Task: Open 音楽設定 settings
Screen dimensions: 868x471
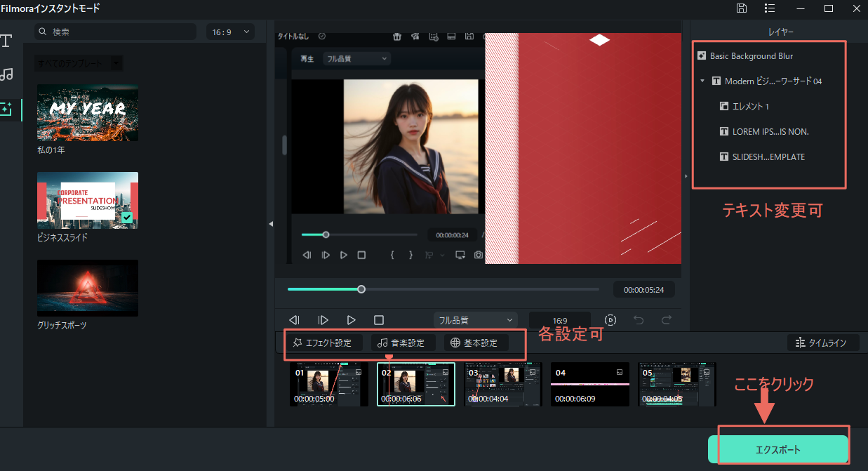Action: (402, 343)
